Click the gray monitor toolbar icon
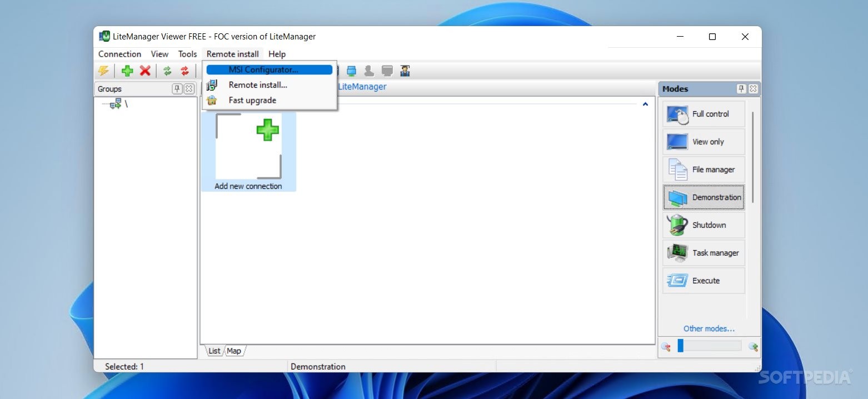 pyautogui.click(x=387, y=71)
